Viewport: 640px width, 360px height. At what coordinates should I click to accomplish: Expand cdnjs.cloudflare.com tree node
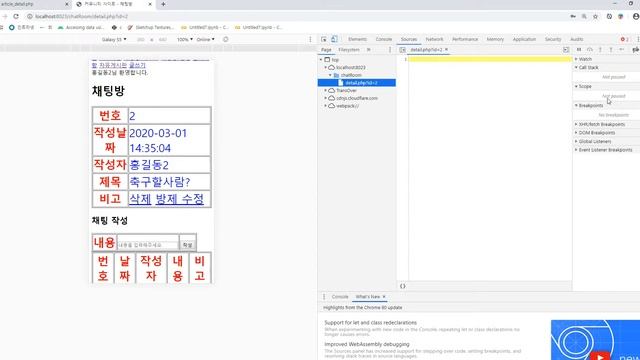pos(326,98)
